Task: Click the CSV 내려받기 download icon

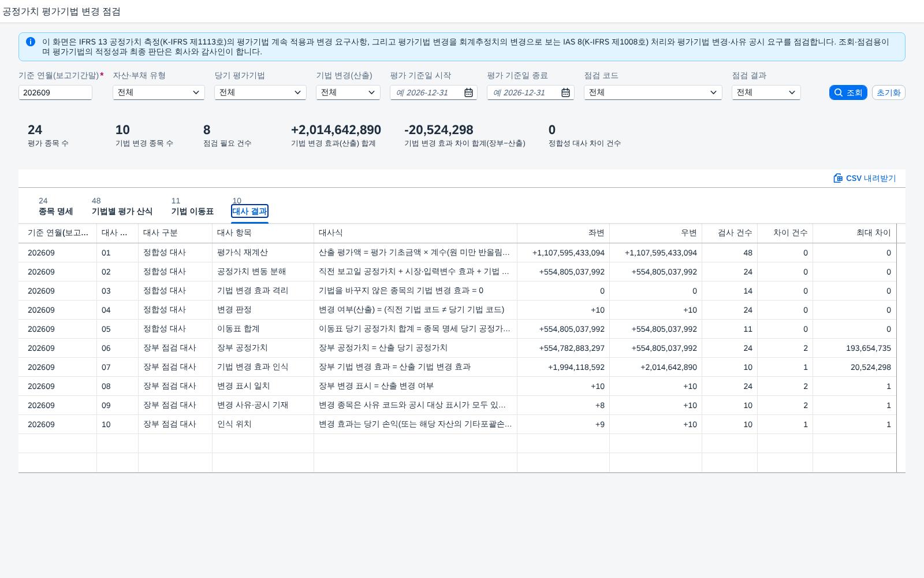Action: tap(838, 178)
